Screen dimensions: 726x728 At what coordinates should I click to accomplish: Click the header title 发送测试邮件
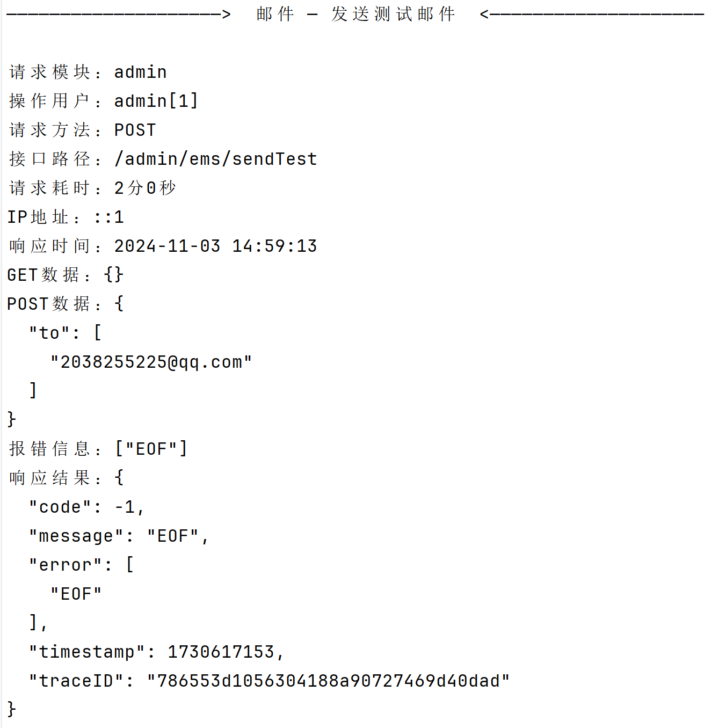pyautogui.click(x=393, y=14)
